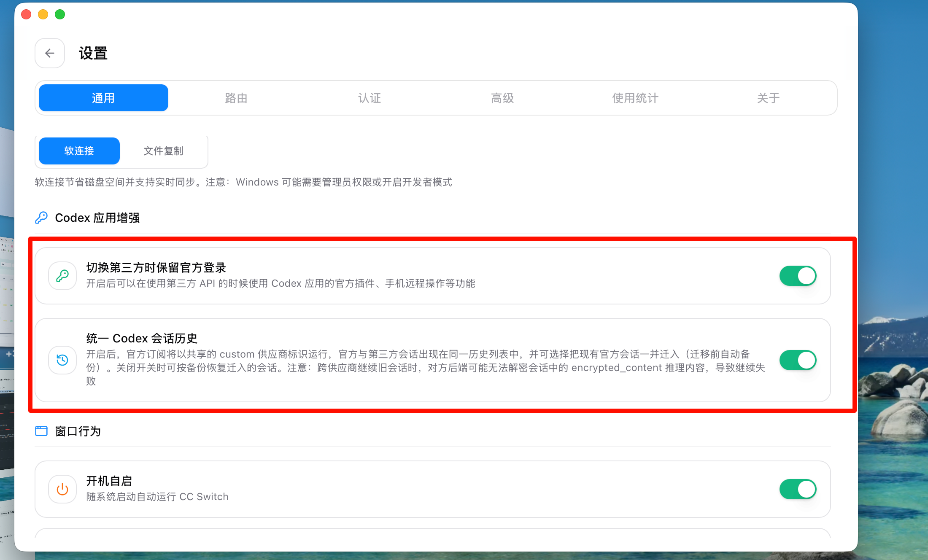This screenshot has width=928, height=560.
Task: Open the 通用 tab
Action: click(x=103, y=98)
